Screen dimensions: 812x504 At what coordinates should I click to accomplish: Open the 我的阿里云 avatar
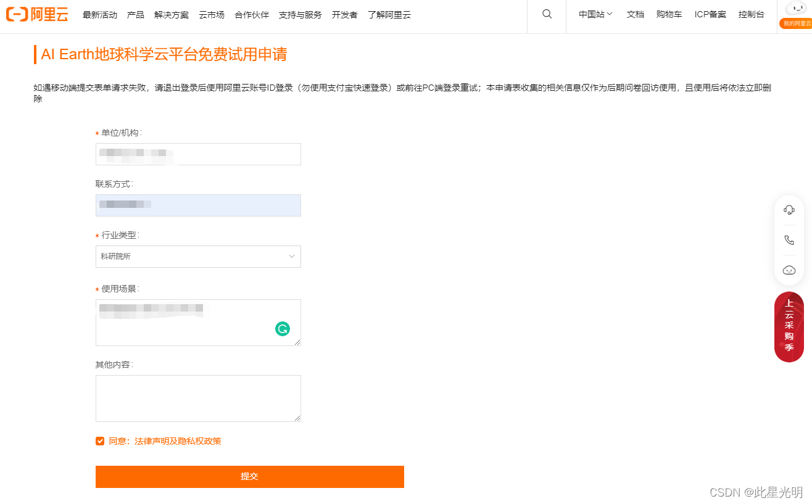click(x=795, y=15)
